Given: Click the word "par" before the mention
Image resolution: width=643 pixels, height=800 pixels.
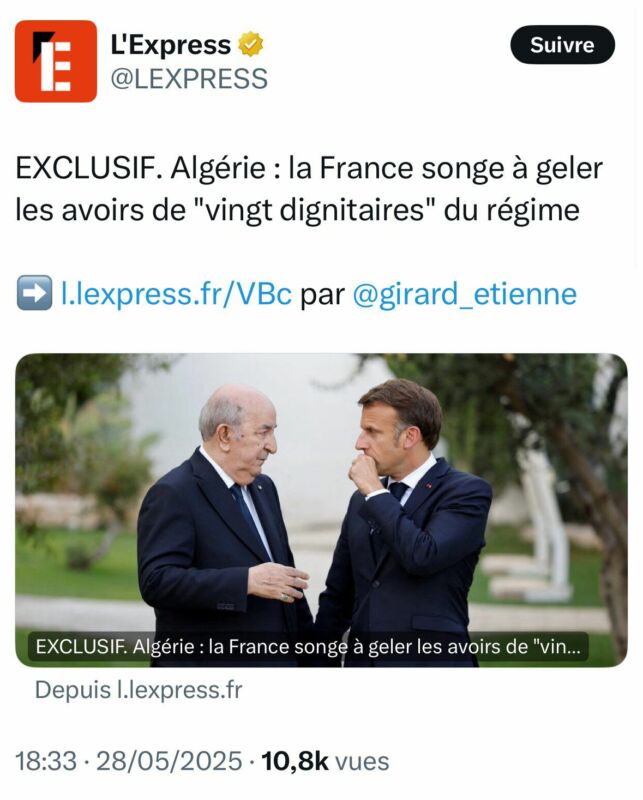Looking at the screenshot, I should pos(323,296).
